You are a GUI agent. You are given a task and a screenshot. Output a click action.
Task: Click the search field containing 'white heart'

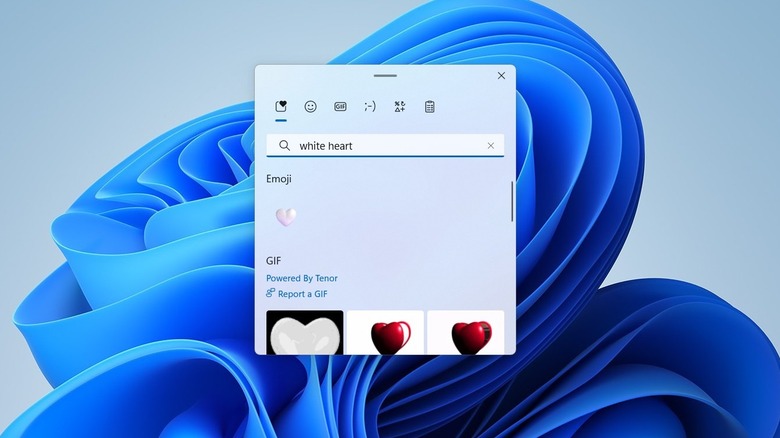click(x=385, y=145)
